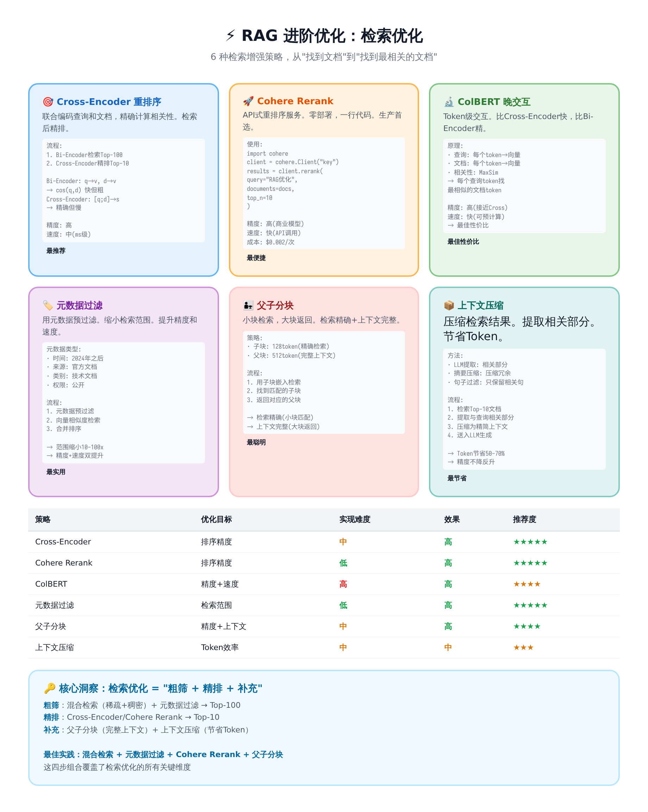Click the 子块: 128token(精确检索) line
Viewport: 648px width, 812px height.
[288, 346]
